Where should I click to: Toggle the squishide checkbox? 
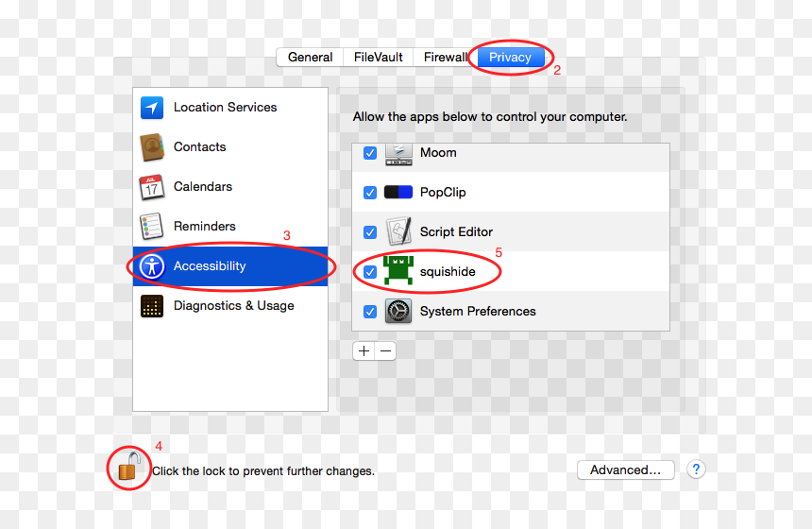pos(370,272)
